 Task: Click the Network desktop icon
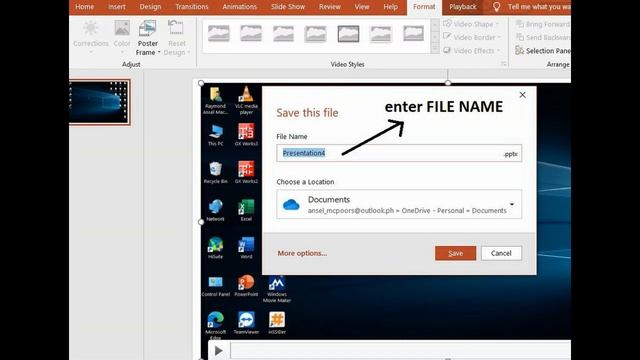pyautogui.click(x=216, y=210)
